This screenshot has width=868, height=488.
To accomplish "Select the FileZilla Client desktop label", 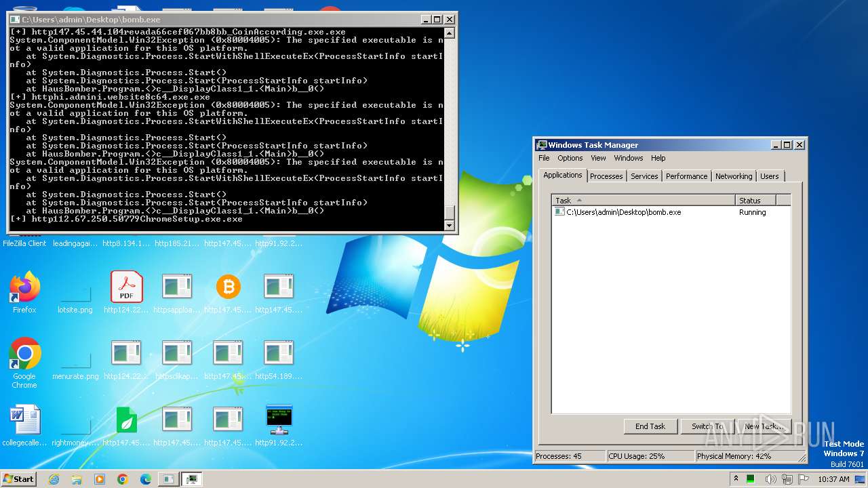I will [24, 243].
